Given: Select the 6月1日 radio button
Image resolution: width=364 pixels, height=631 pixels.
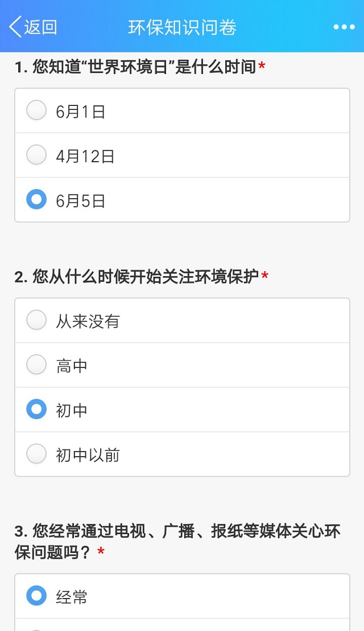Looking at the screenshot, I should [x=36, y=110].
